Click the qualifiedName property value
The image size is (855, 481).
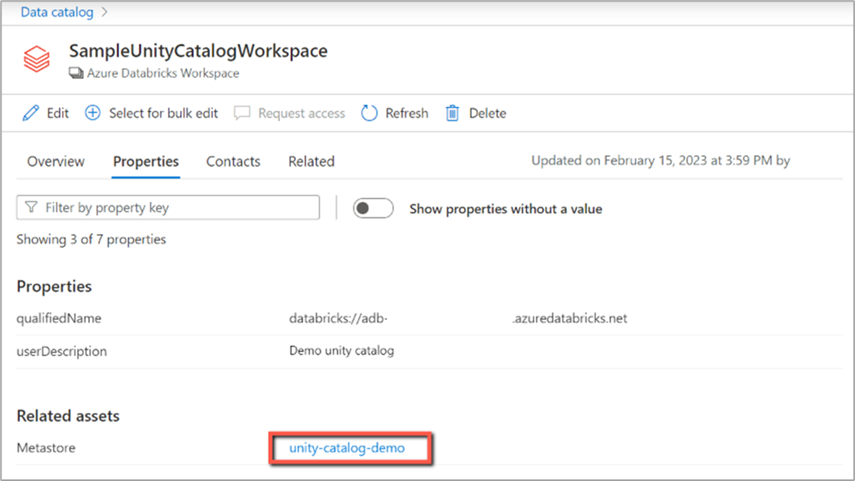(457, 319)
